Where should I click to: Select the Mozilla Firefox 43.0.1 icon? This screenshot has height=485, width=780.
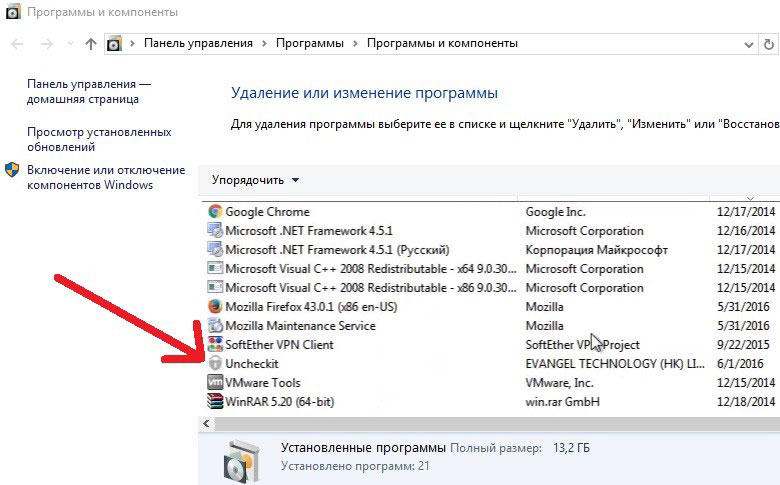[x=214, y=307]
